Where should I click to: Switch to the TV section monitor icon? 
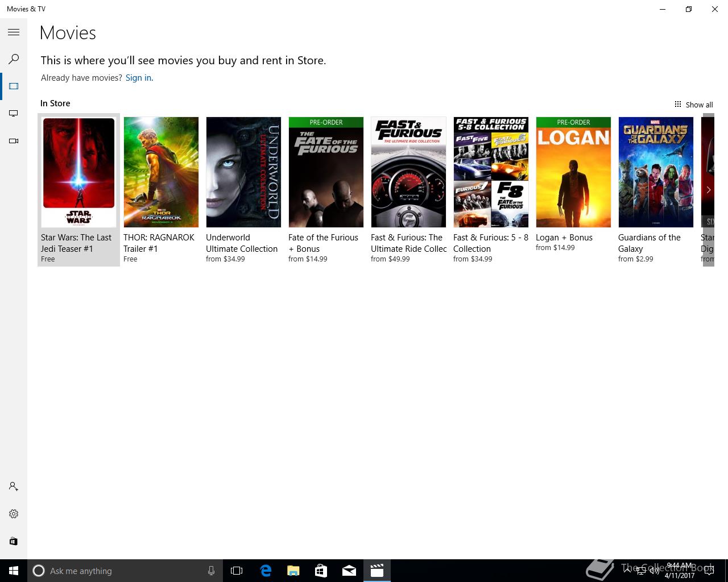coord(14,114)
